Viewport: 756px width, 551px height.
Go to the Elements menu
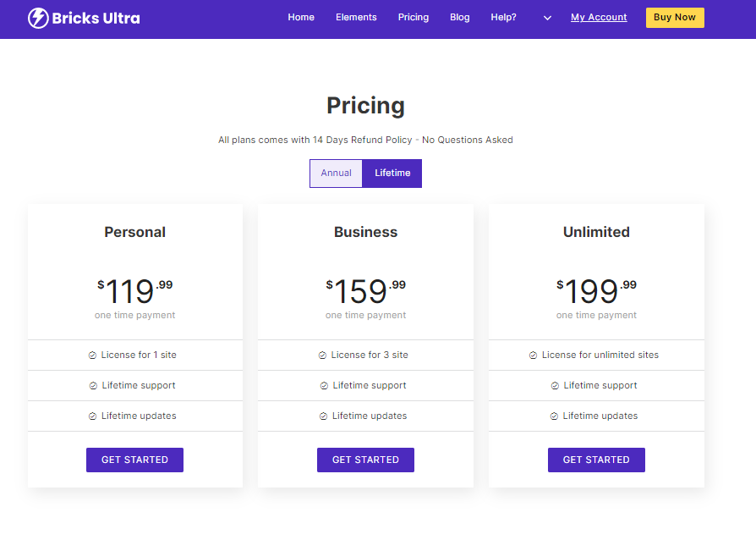[x=356, y=17]
